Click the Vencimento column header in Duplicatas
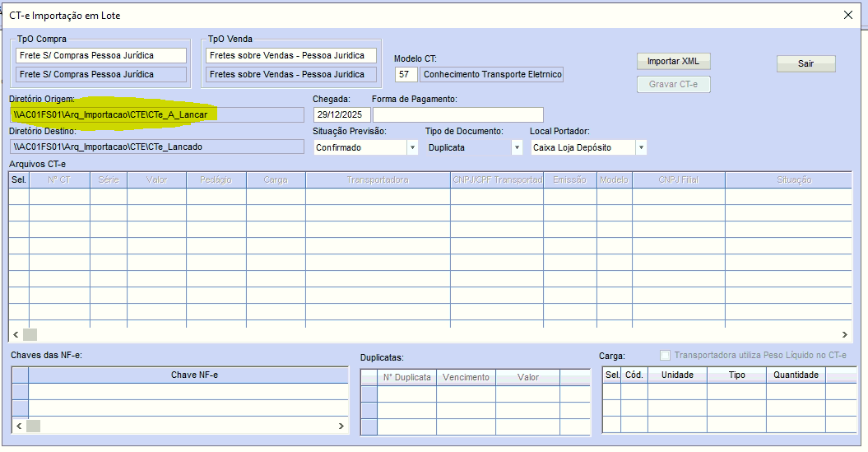The width and height of the screenshot is (868, 452). 466,377
